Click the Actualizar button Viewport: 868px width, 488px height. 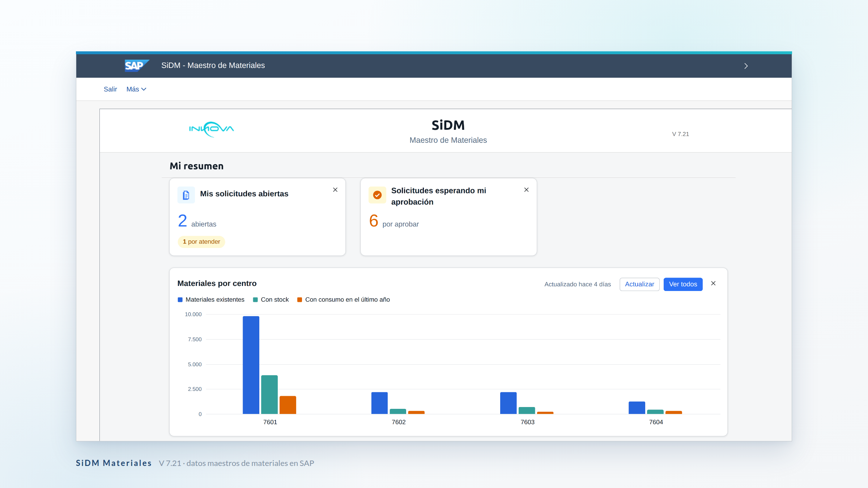click(639, 284)
